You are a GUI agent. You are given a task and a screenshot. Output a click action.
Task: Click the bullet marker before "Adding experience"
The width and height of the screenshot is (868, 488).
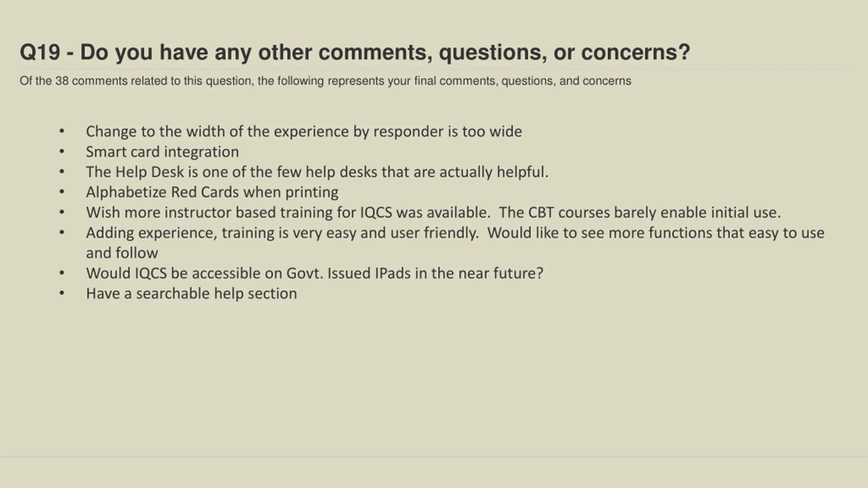62,233
